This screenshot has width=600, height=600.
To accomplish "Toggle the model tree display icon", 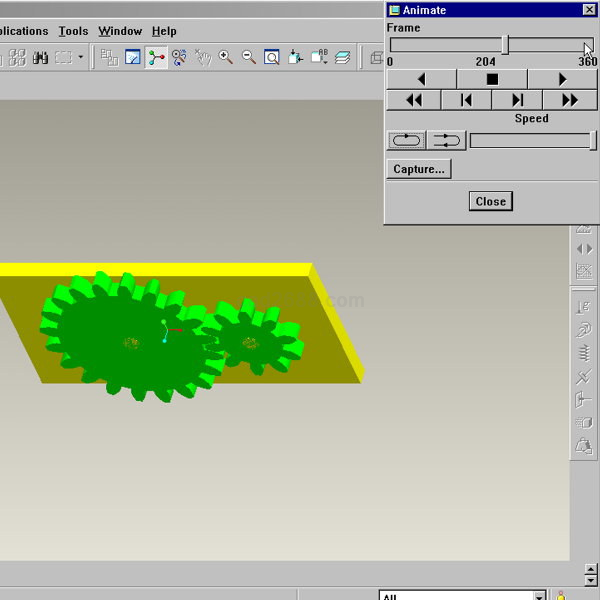I will point(109,57).
